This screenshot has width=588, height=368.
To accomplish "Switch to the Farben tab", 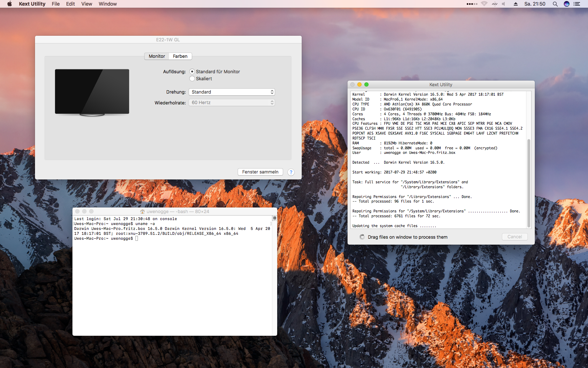I will click(x=180, y=56).
